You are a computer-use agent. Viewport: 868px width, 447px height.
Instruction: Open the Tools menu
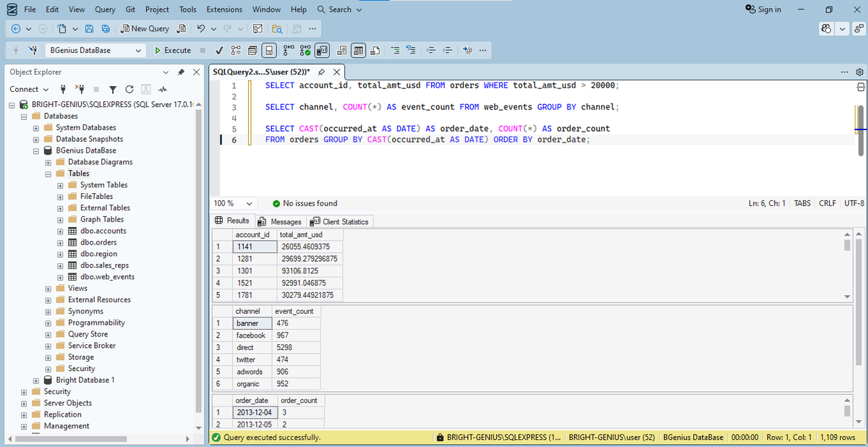(x=188, y=9)
